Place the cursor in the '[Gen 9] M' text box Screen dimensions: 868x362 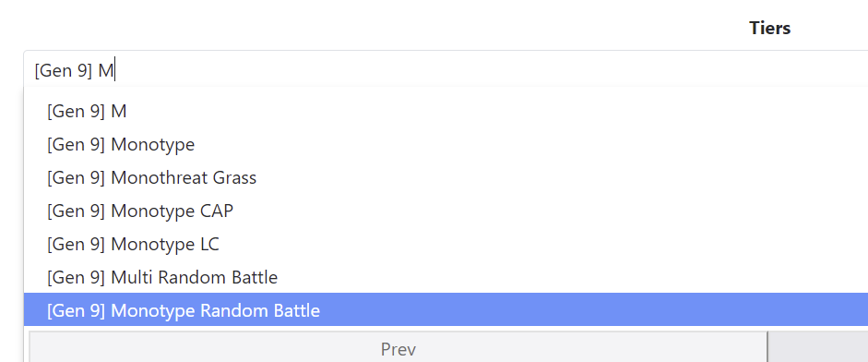[446, 71]
